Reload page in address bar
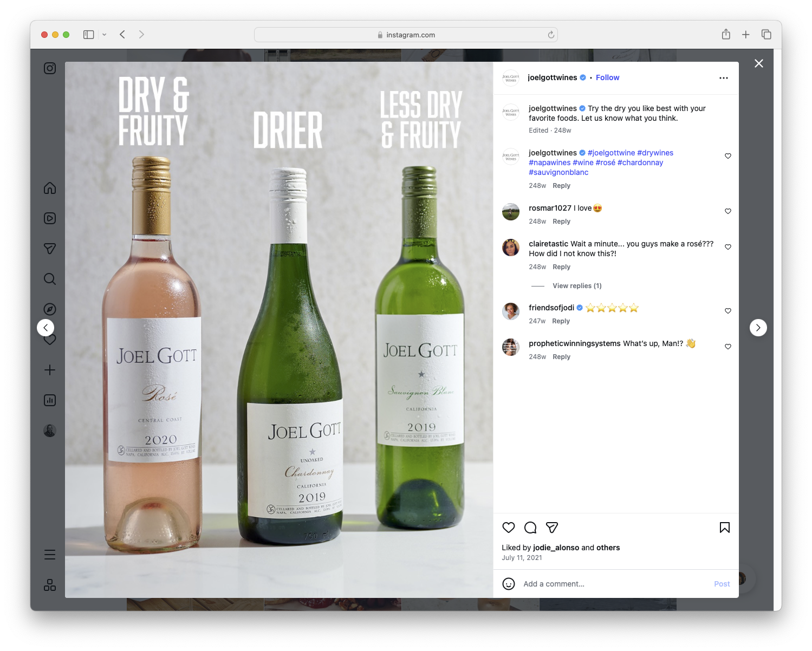The image size is (812, 651). pos(551,35)
